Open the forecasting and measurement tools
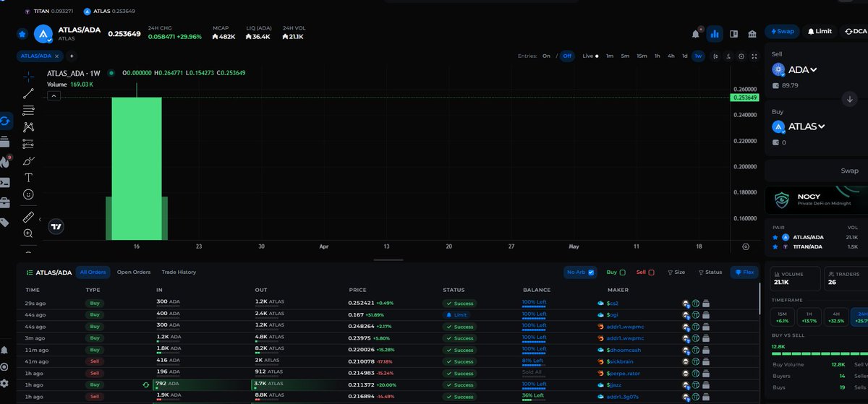Image resolution: width=868 pixels, height=404 pixels. [x=28, y=144]
